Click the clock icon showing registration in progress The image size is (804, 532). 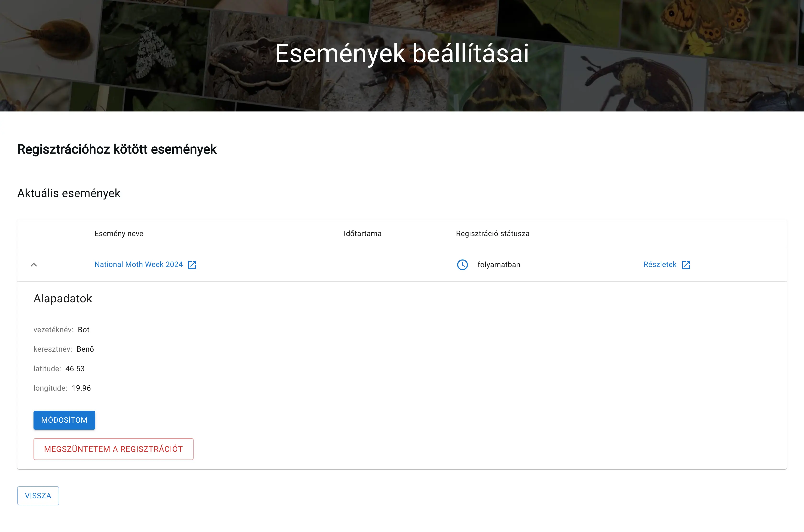[462, 265]
